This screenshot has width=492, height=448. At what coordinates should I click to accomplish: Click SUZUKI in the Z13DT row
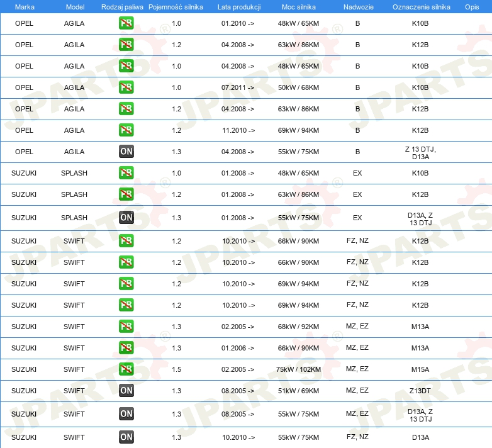point(24,391)
